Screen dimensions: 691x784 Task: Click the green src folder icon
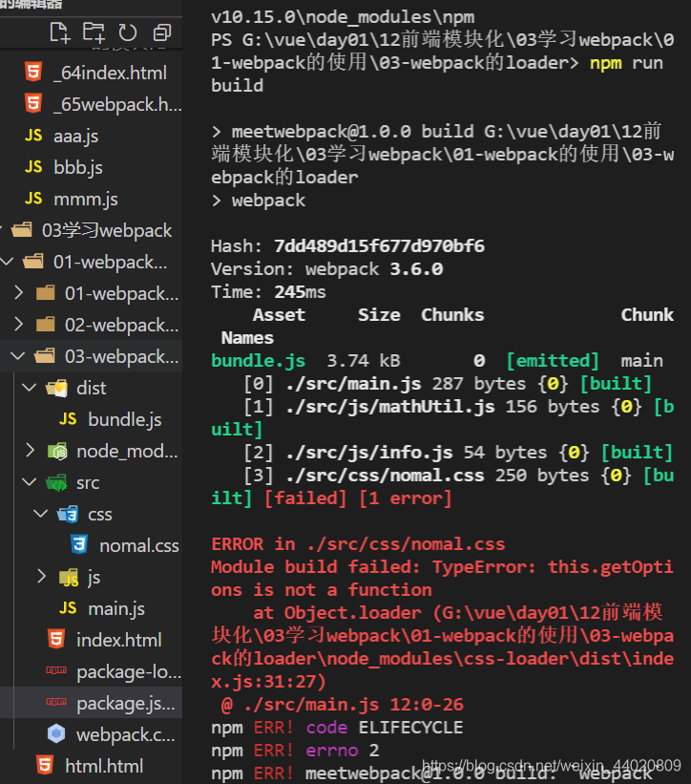click(56, 482)
